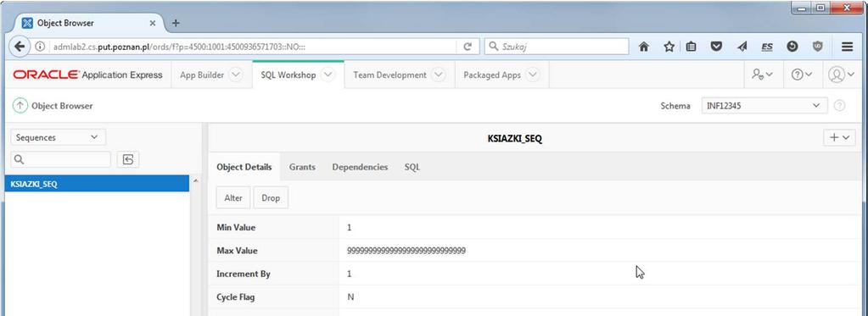Click the paper plane send icon
This screenshot has height=316, width=868.
742,47
